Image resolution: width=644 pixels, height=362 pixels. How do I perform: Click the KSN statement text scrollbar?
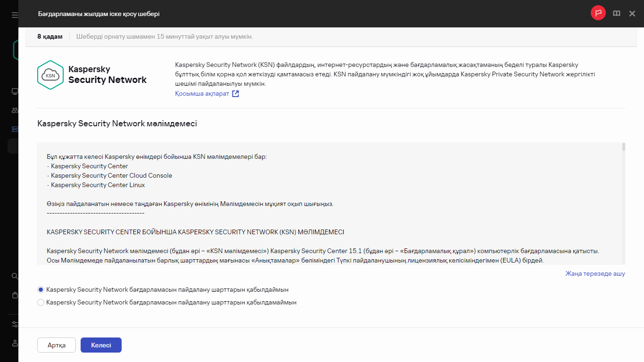click(x=623, y=203)
